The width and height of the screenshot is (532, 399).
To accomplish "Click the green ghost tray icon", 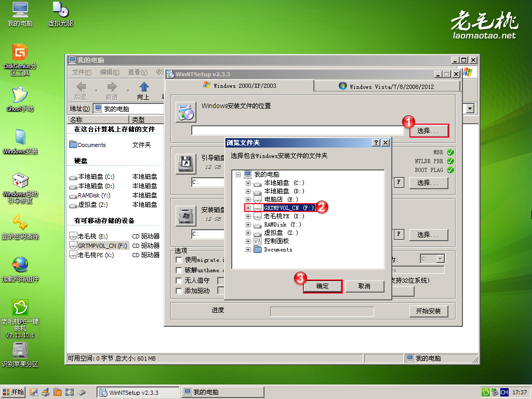I will pyautogui.click(x=486, y=392).
